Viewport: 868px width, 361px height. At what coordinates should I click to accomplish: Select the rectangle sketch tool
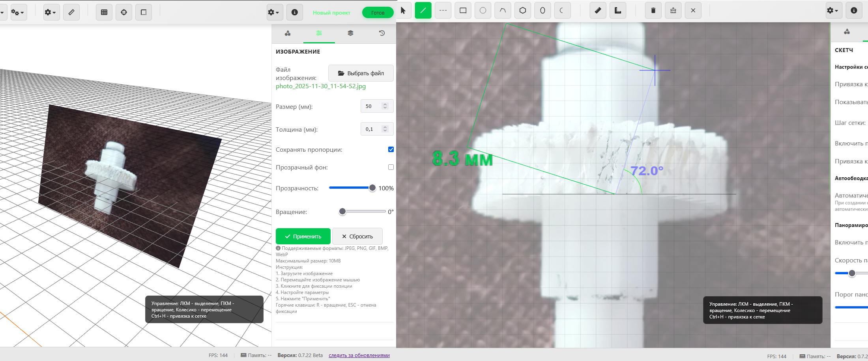coord(463,11)
